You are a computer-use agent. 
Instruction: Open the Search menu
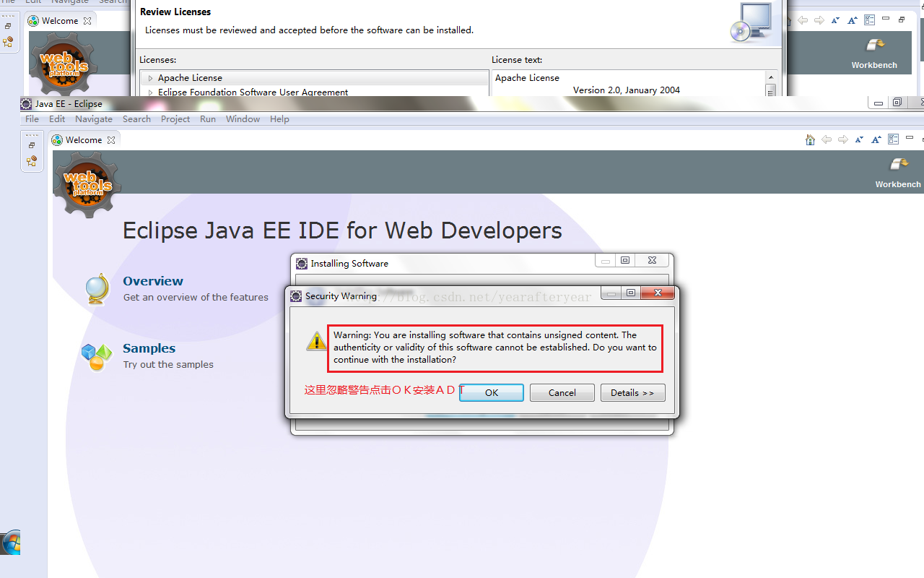point(136,118)
